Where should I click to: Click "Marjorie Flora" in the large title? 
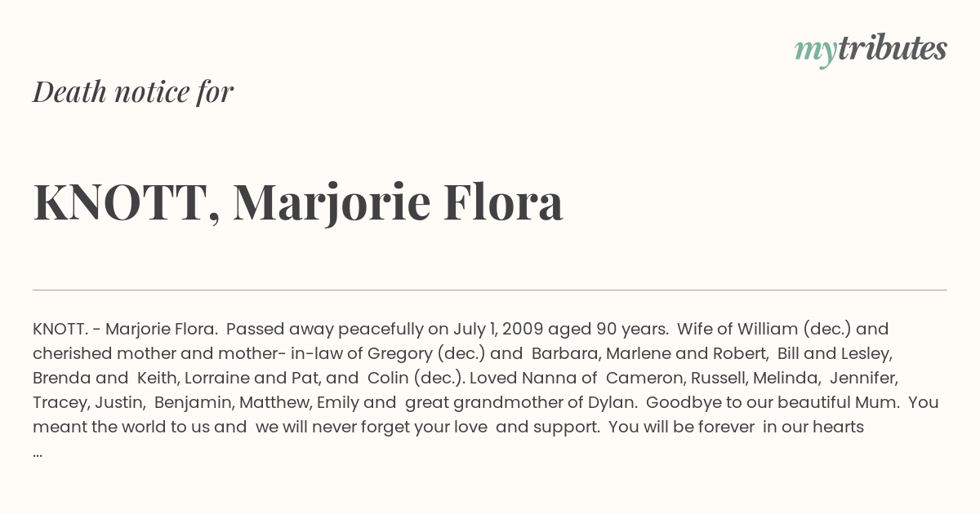pyautogui.click(x=399, y=203)
